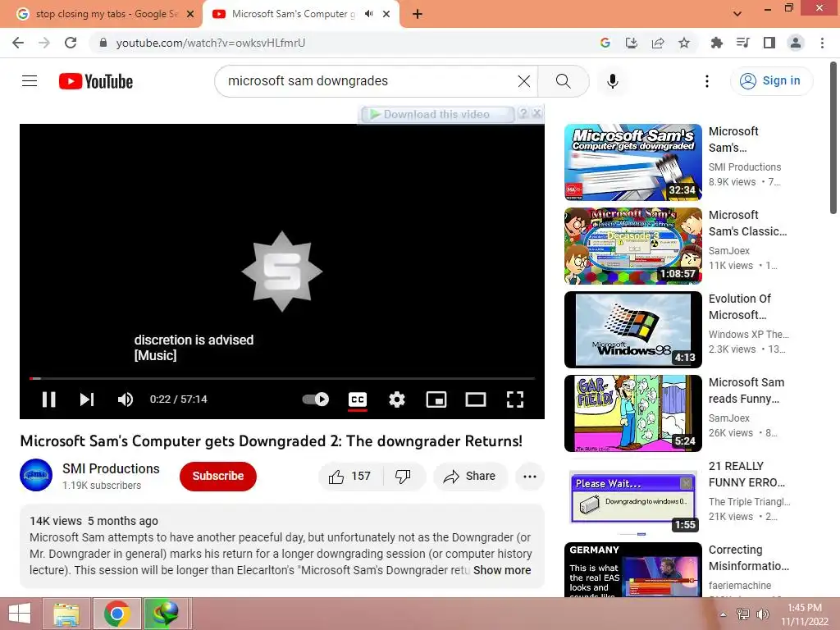Open SMI Productions channel name link

pos(111,468)
